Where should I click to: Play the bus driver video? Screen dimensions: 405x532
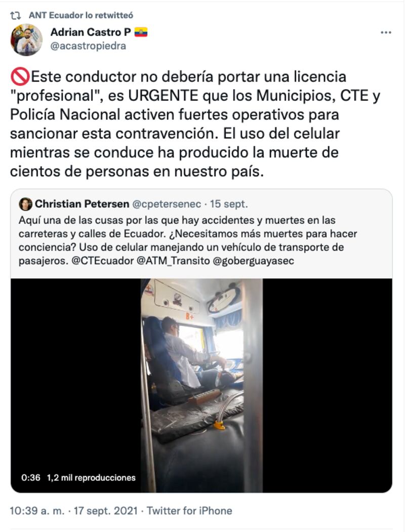(201, 385)
